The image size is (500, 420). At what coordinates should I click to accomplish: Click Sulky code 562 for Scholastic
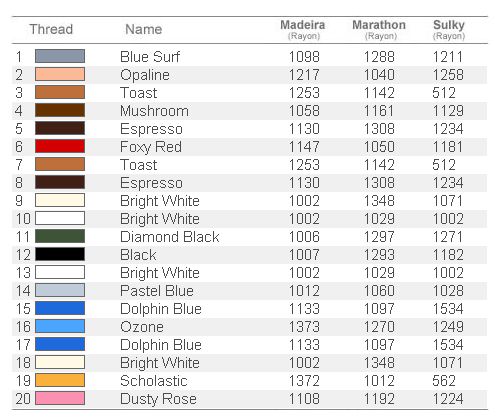[444, 381]
